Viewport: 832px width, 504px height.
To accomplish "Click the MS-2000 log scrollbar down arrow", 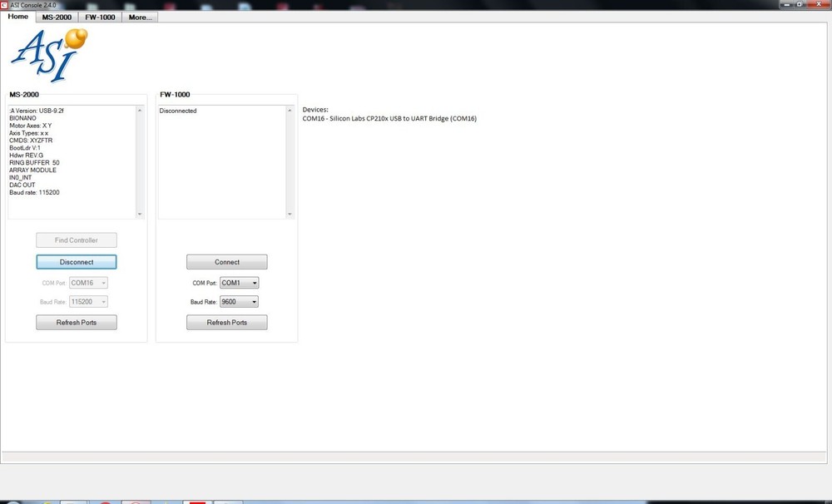I will [x=140, y=214].
